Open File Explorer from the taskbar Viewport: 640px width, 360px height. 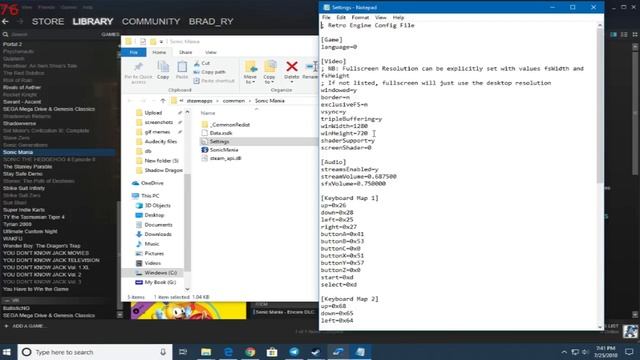206,352
